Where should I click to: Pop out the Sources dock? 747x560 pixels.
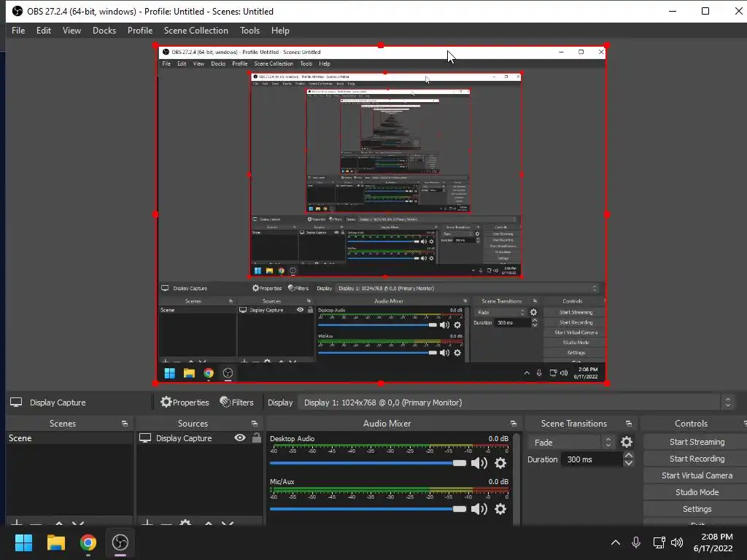(255, 424)
